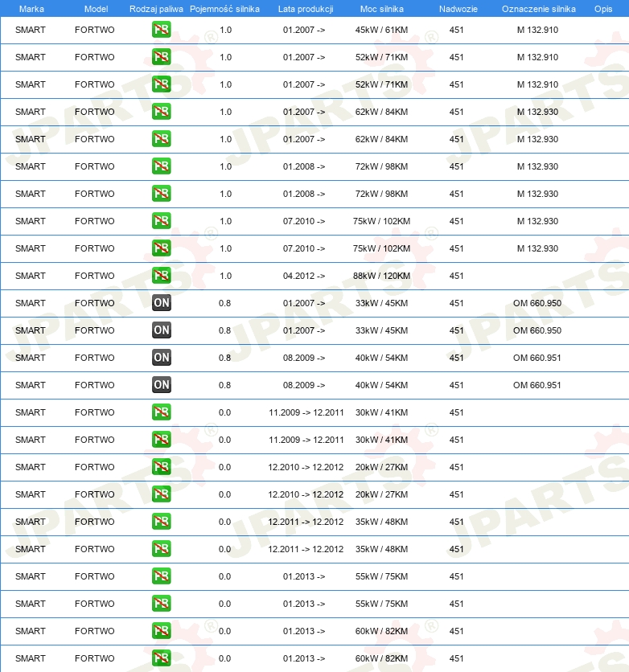This screenshot has height=672, width=629.
Task: Click the Pojemność silnika column header
Action: pyautogui.click(x=224, y=9)
